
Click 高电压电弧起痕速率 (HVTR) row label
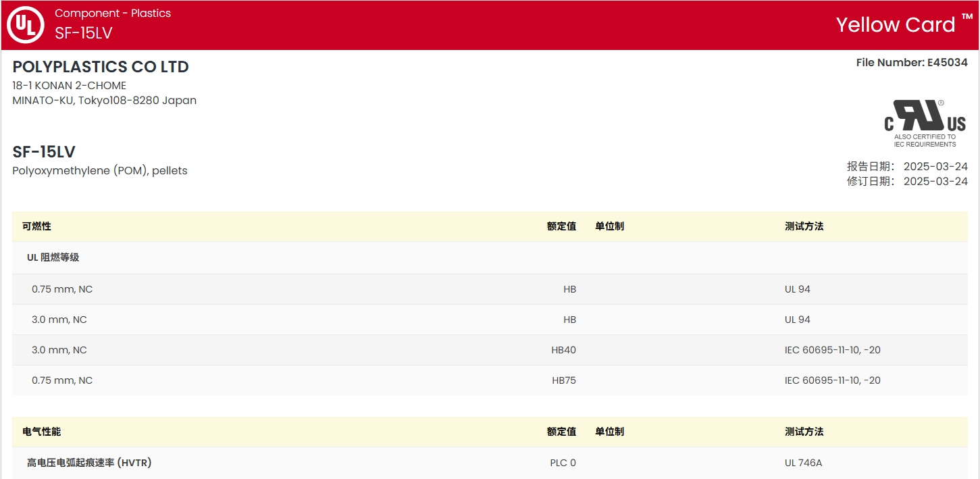pyautogui.click(x=89, y=463)
